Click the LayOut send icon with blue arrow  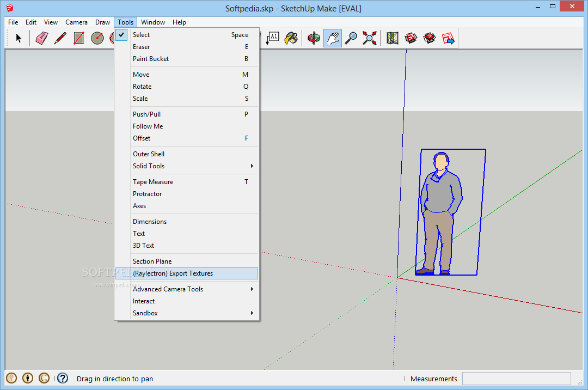pyautogui.click(x=448, y=38)
